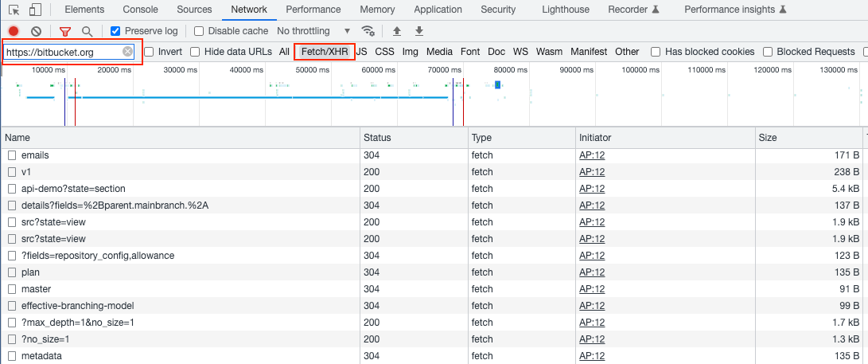Uncheck Preserve log checkbox
Screen dimensions: 868x364
(x=115, y=31)
